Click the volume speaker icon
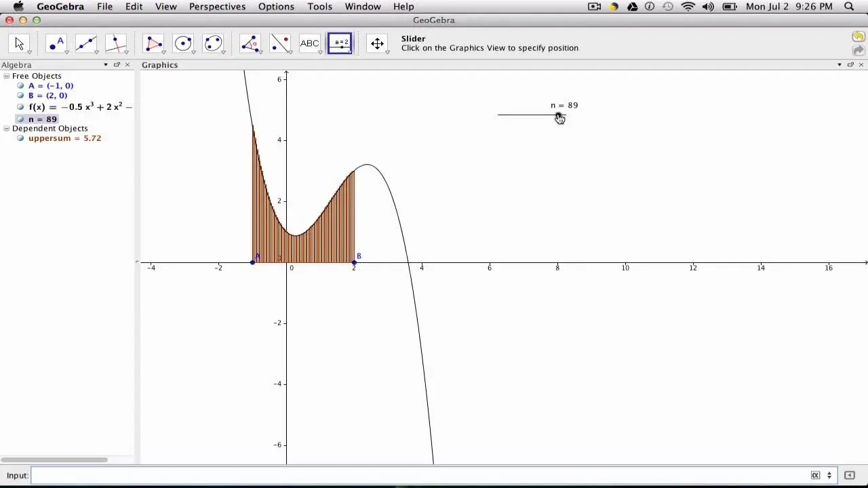Viewport: 868px width, 488px height. click(x=709, y=7)
